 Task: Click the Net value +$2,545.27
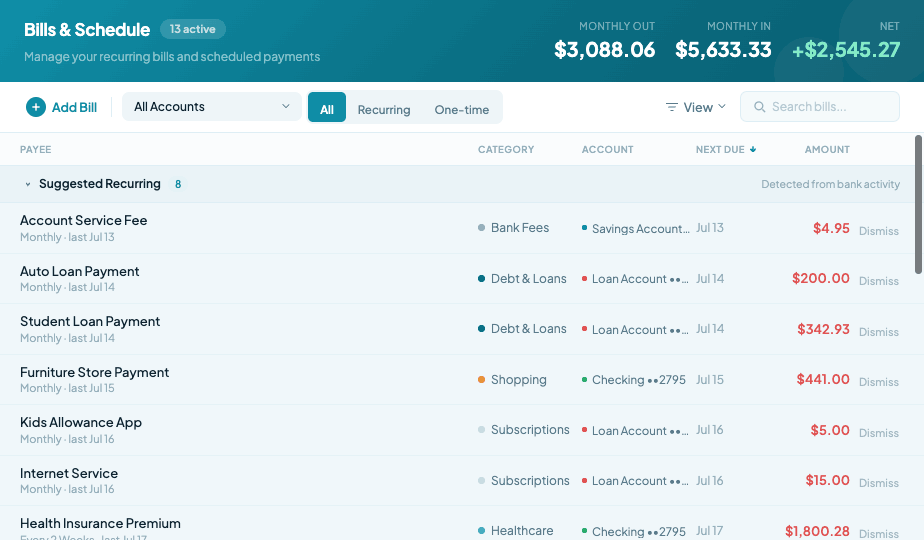click(846, 50)
